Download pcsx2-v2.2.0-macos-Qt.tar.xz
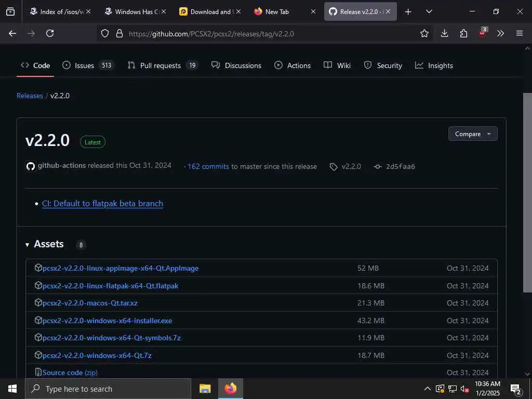The height and width of the screenshot is (399, 532). click(x=90, y=303)
